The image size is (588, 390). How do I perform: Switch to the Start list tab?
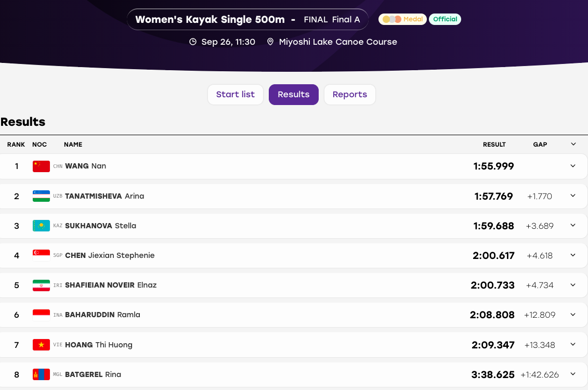point(236,95)
